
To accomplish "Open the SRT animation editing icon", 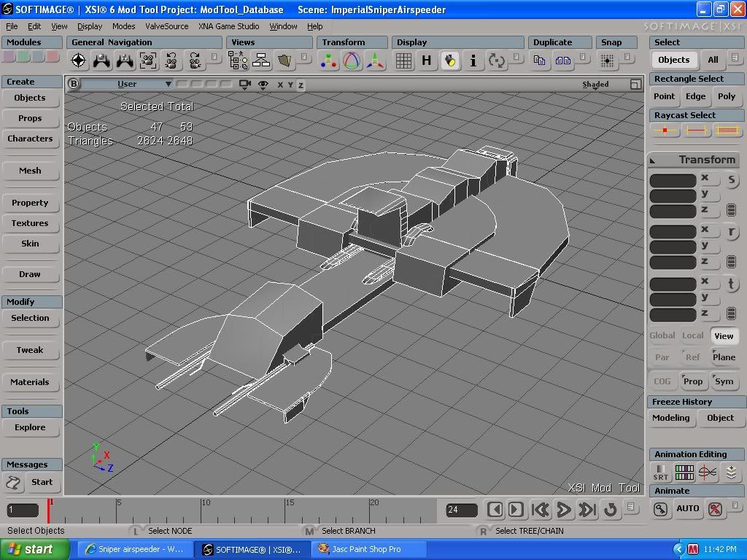I will point(661,472).
